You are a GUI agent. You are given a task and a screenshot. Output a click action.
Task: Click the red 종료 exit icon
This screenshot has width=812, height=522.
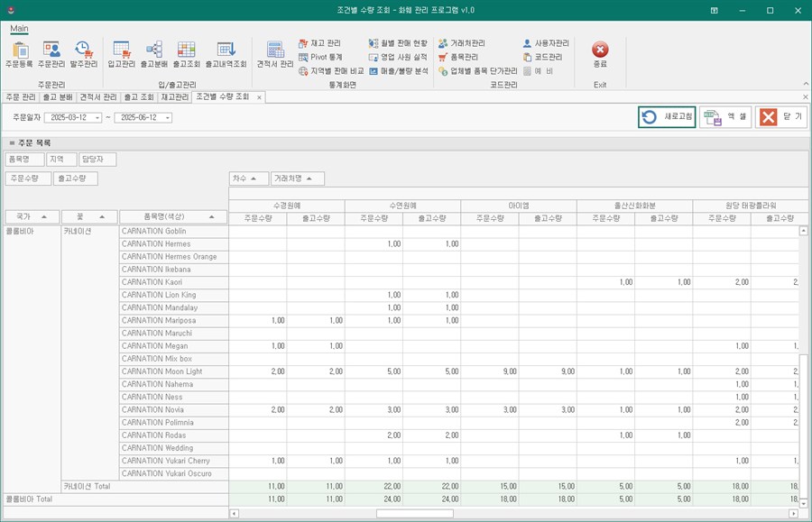pos(600,54)
